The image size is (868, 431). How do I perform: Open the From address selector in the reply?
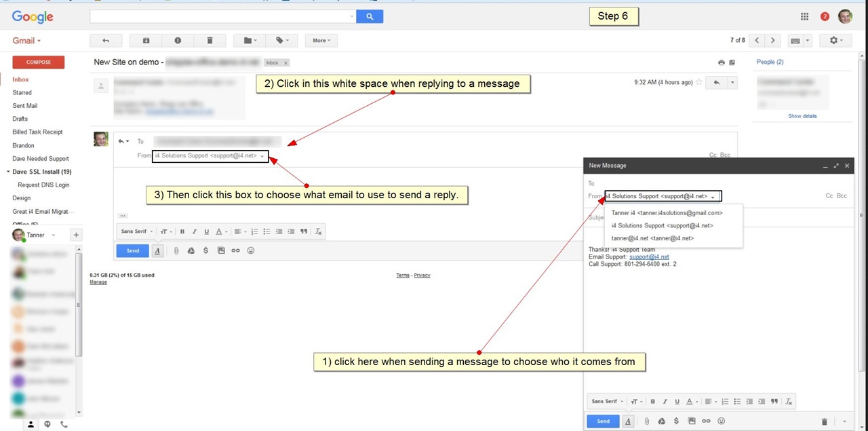point(210,156)
